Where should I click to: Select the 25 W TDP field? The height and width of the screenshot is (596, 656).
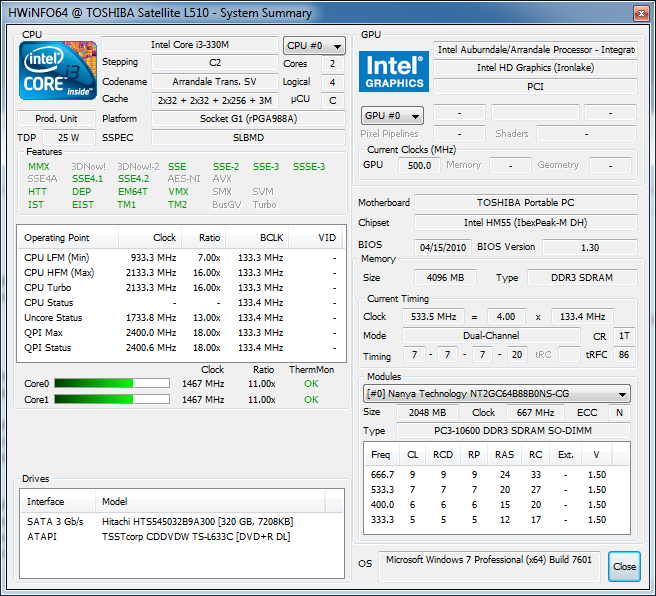pos(69,138)
